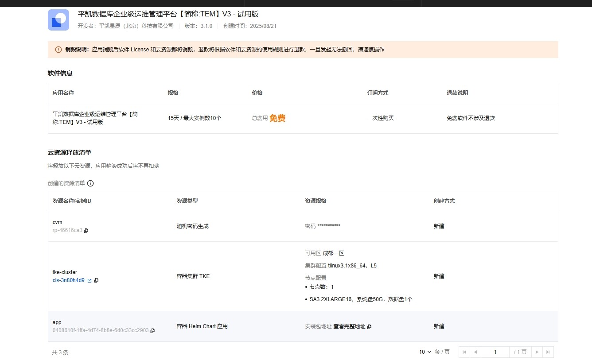Open tke-cluster external link icon

pyautogui.click(x=90, y=281)
